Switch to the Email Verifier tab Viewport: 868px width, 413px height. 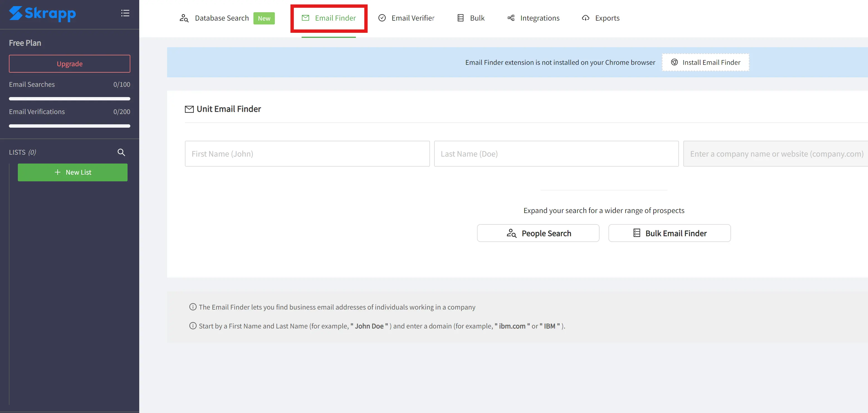coord(412,18)
